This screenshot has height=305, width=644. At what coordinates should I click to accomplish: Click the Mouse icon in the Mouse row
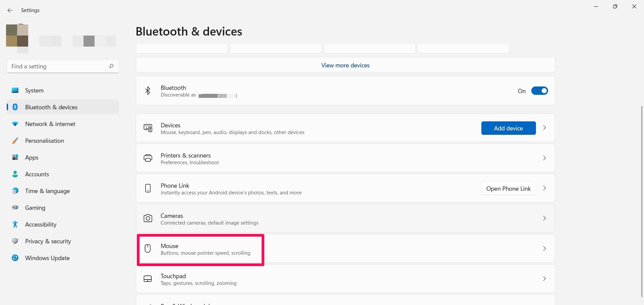[x=148, y=248]
